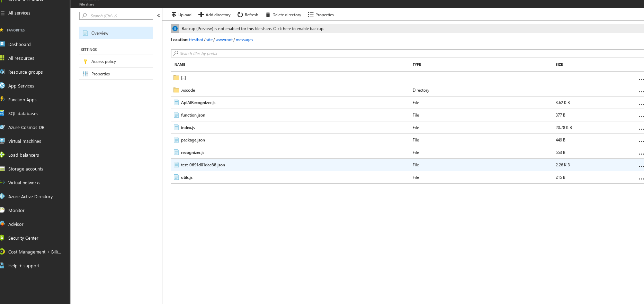Image resolution: width=644 pixels, height=304 pixels.
Task: Click the Delete directory trash icon
Action: [x=268, y=15]
